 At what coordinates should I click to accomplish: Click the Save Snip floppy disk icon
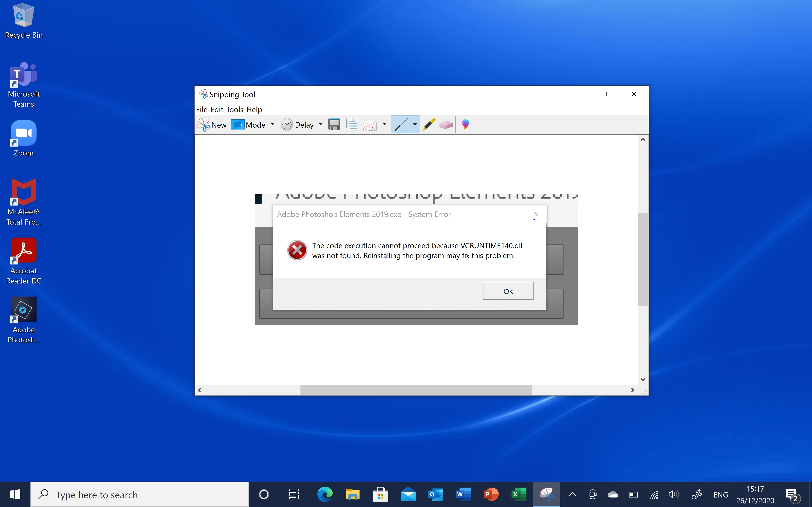[x=334, y=125]
